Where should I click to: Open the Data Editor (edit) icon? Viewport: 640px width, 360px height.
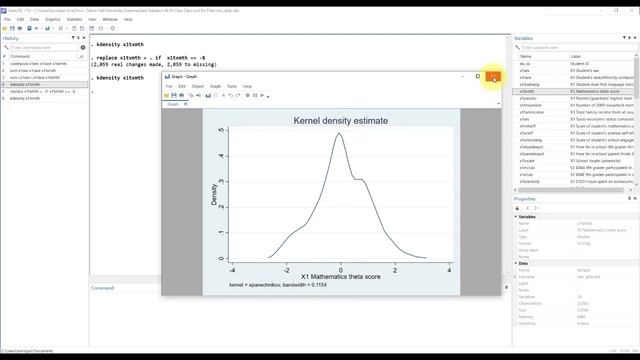74,29
